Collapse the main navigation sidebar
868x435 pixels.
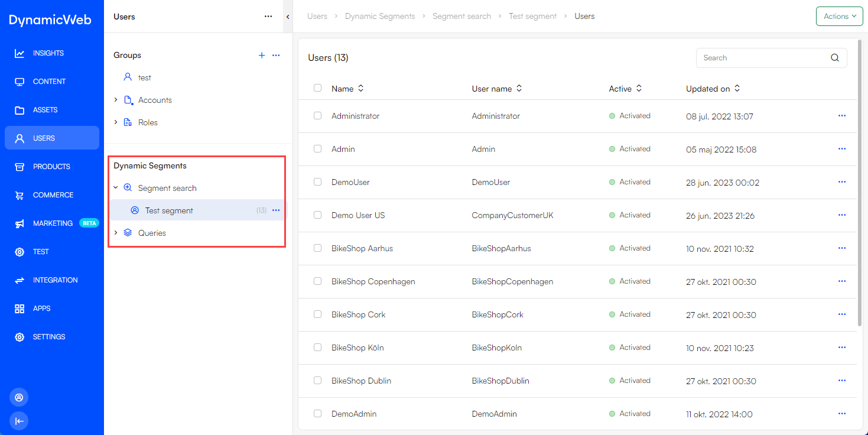point(19,421)
